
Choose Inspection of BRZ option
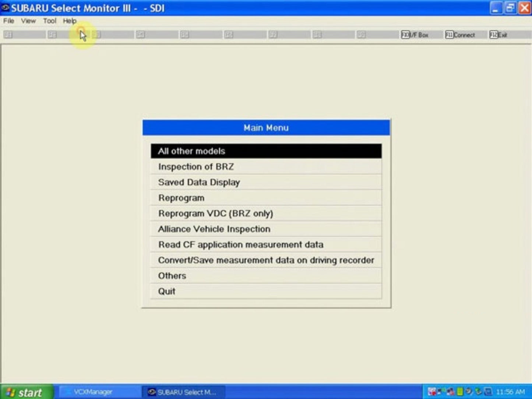(266, 167)
